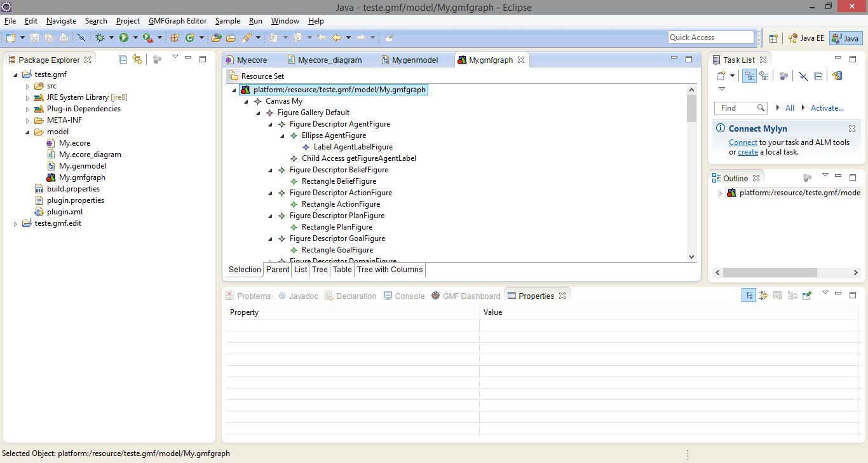Click Collapse All icon in Task List
Image resolution: width=868 pixels, height=463 pixels.
pos(818,76)
